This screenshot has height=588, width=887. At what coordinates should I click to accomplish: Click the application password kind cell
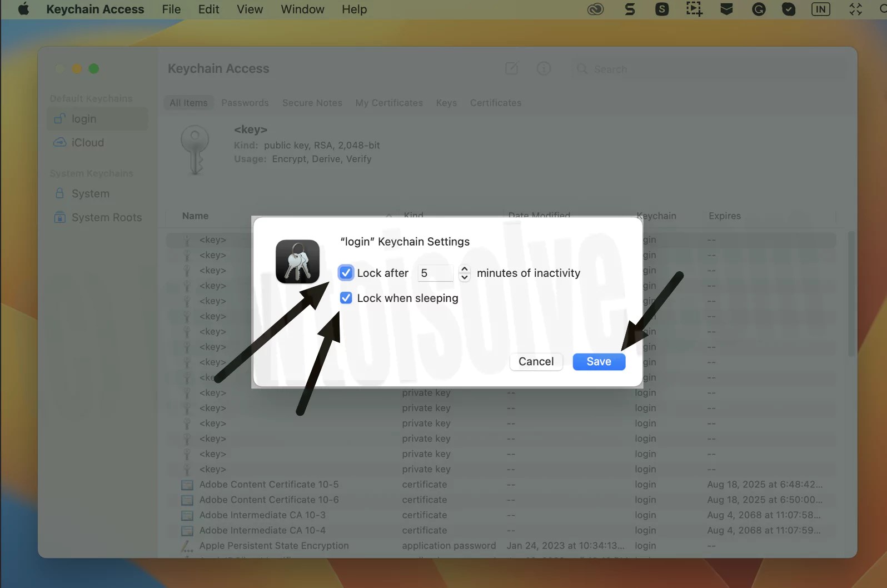click(x=449, y=546)
